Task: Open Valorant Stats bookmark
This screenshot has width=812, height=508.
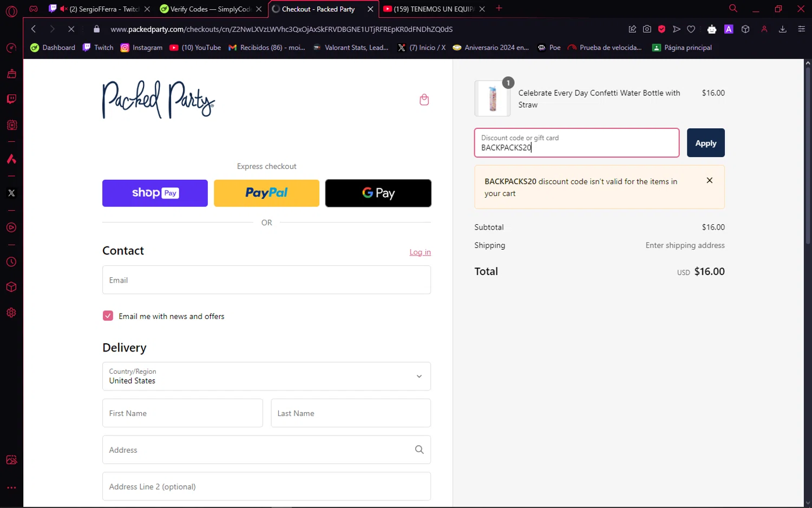Action: (351, 48)
